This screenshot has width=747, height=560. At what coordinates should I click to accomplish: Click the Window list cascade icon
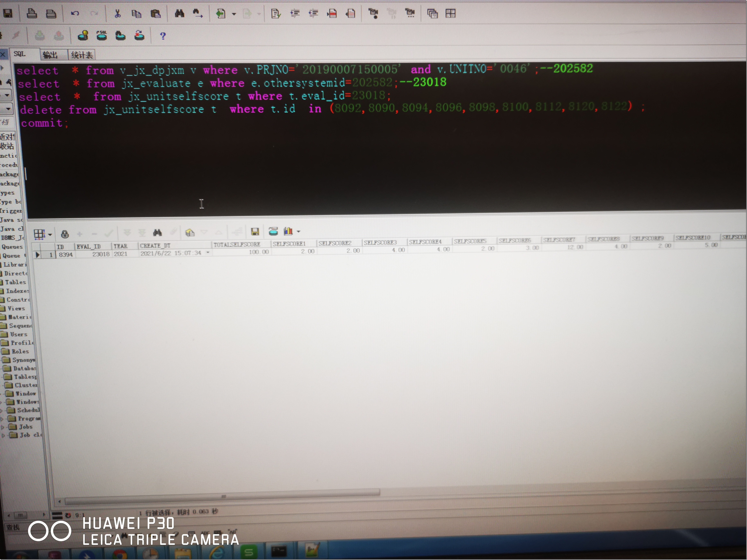(432, 13)
